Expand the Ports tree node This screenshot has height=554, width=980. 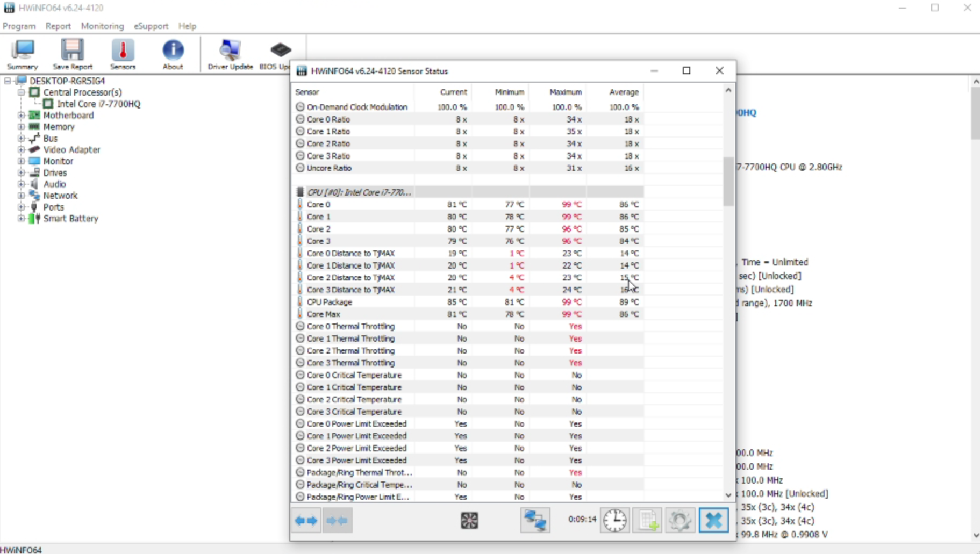click(x=21, y=207)
